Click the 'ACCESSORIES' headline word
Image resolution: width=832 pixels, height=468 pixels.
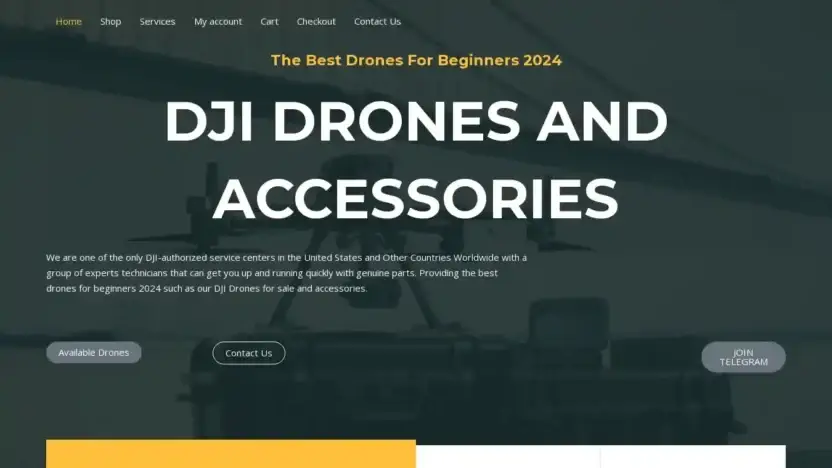click(415, 199)
